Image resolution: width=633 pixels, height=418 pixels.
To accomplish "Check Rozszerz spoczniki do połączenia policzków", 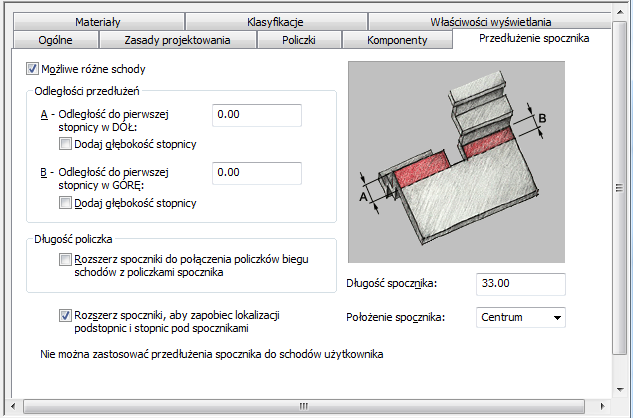I will point(65,259).
